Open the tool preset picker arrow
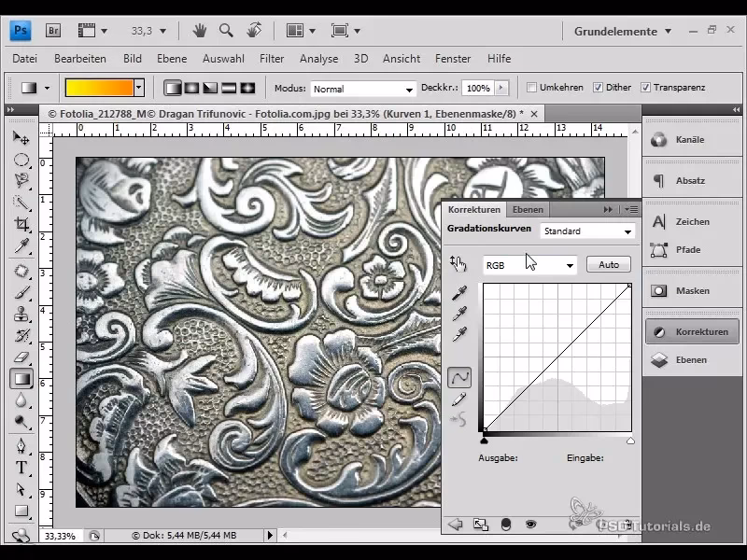 pos(47,88)
